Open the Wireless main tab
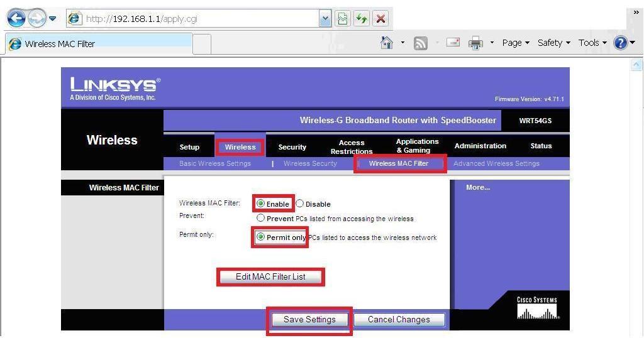 pos(240,147)
